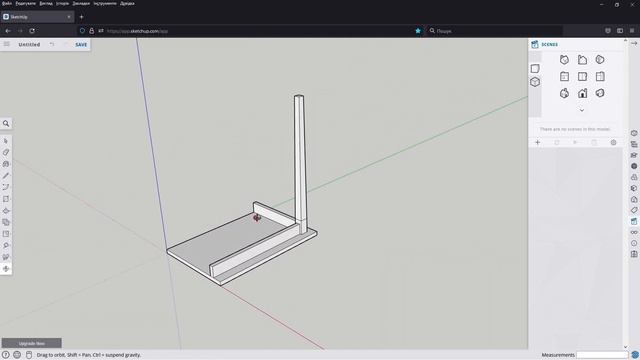
Task: Open the Materials sphere panel
Action: [x=634, y=166]
